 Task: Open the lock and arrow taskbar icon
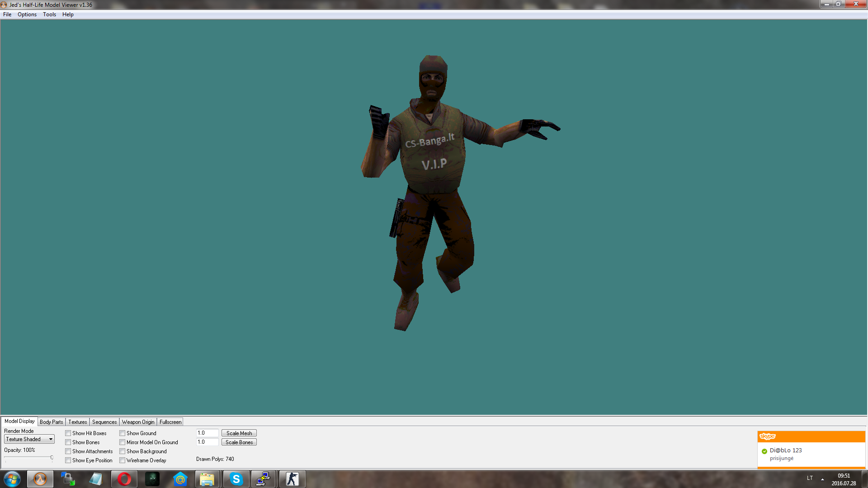click(68, 479)
